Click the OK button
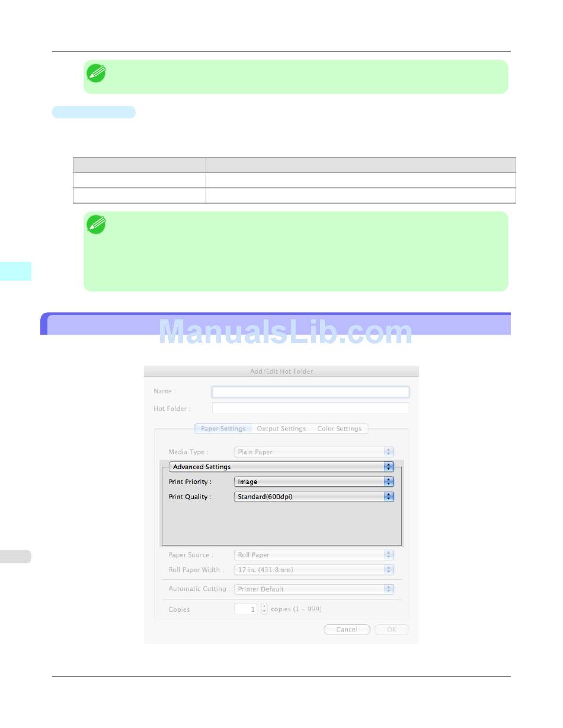 coord(392,630)
